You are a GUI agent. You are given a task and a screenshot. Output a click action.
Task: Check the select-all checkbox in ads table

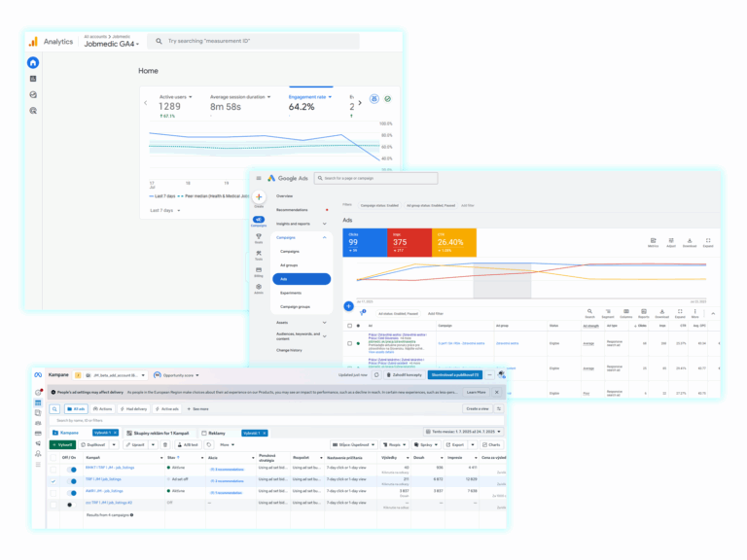349,327
